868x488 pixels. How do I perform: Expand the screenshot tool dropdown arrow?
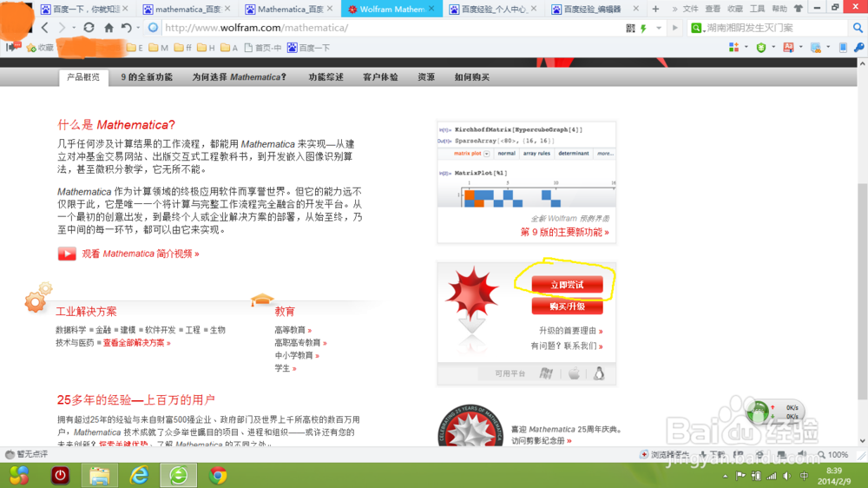(x=827, y=48)
